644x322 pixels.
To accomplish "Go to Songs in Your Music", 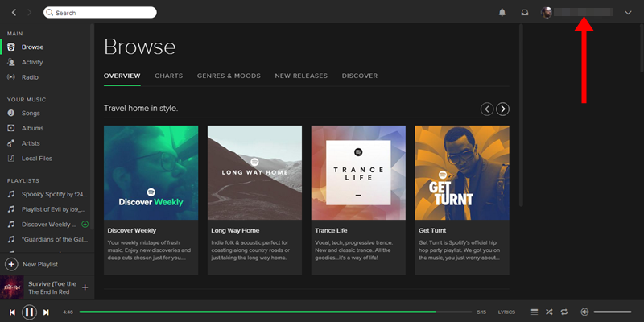I will [x=31, y=113].
